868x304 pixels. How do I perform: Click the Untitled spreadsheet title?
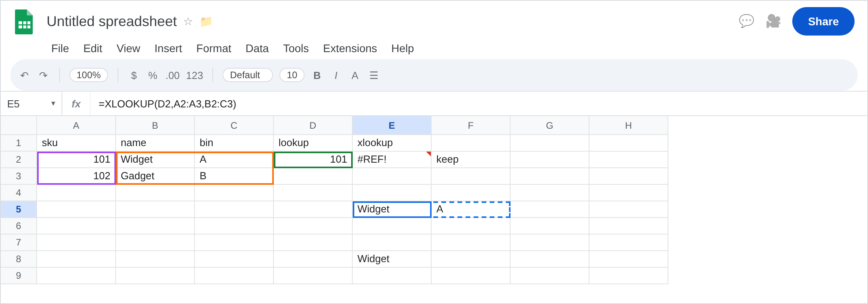(112, 21)
